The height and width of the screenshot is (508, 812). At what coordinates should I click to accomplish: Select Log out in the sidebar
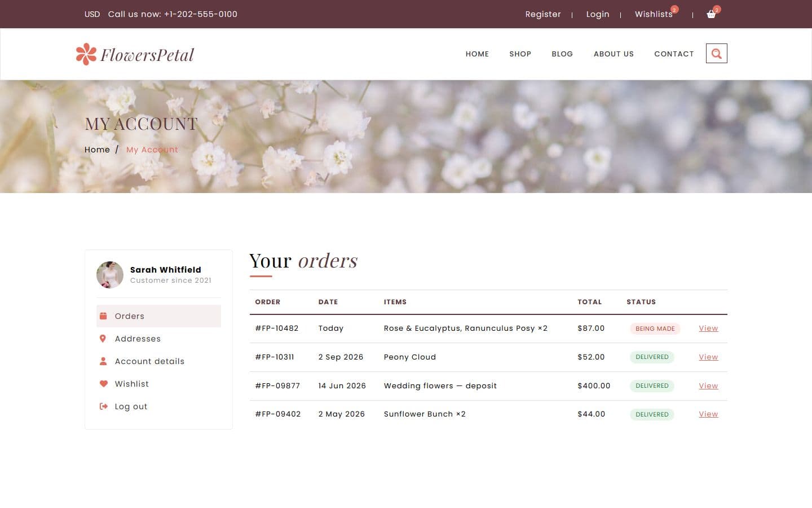pos(158,406)
